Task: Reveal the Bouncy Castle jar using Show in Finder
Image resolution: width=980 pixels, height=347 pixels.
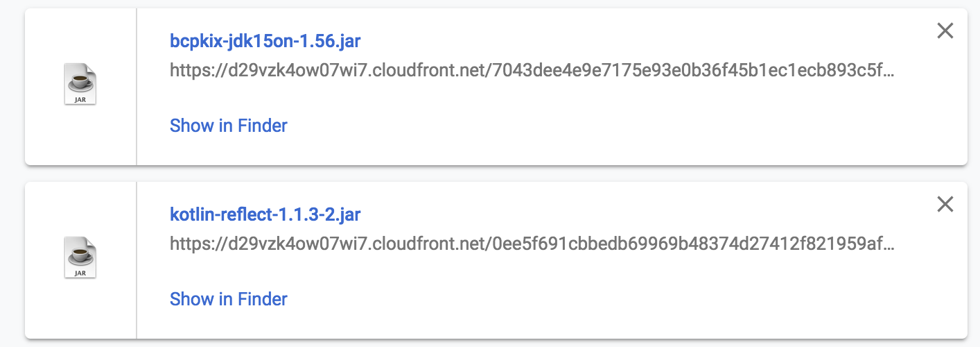Action: click(x=228, y=126)
